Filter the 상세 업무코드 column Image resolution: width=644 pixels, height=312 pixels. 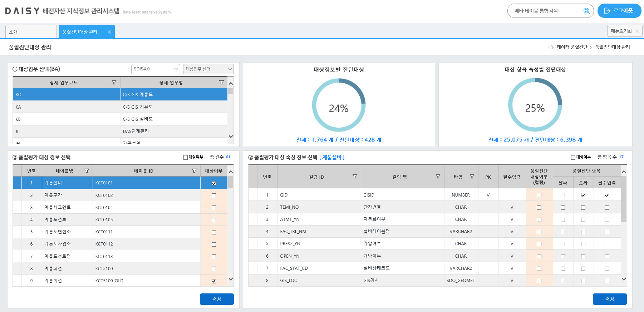[114, 83]
